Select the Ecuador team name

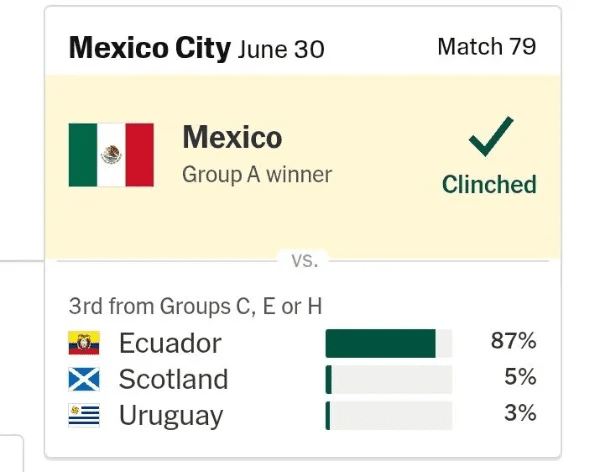(170, 343)
